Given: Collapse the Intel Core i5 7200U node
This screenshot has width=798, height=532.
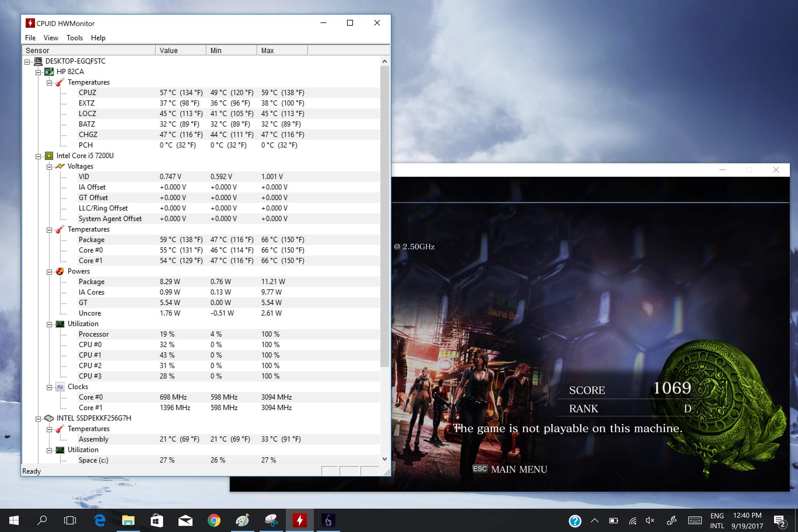Looking at the screenshot, I should pos(38,156).
